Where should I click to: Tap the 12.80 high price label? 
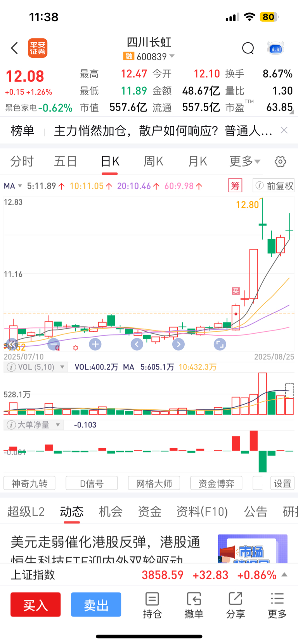(x=247, y=205)
